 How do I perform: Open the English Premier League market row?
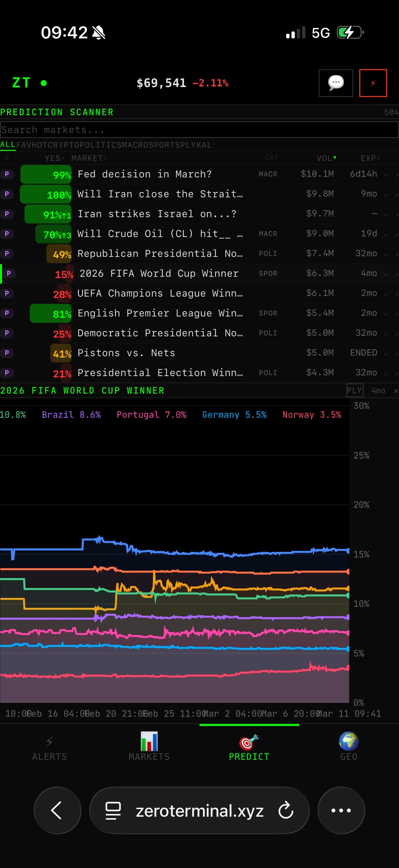point(199,313)
